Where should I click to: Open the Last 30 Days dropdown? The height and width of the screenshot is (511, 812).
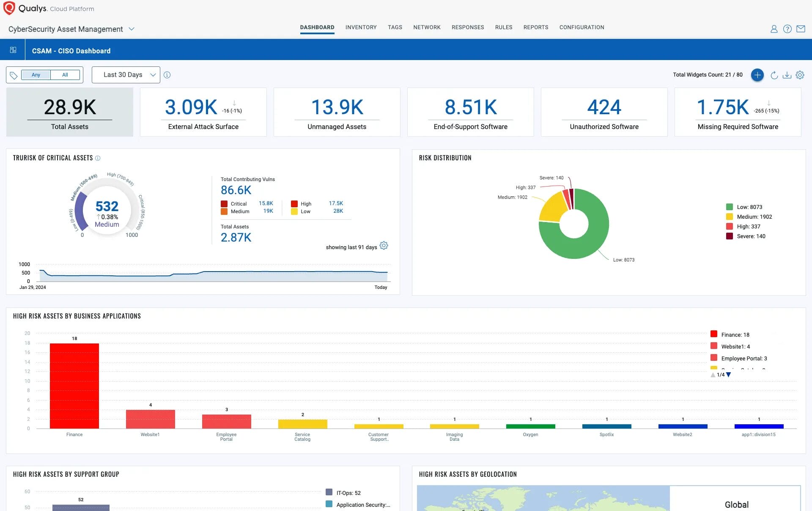tap(126, 74)
